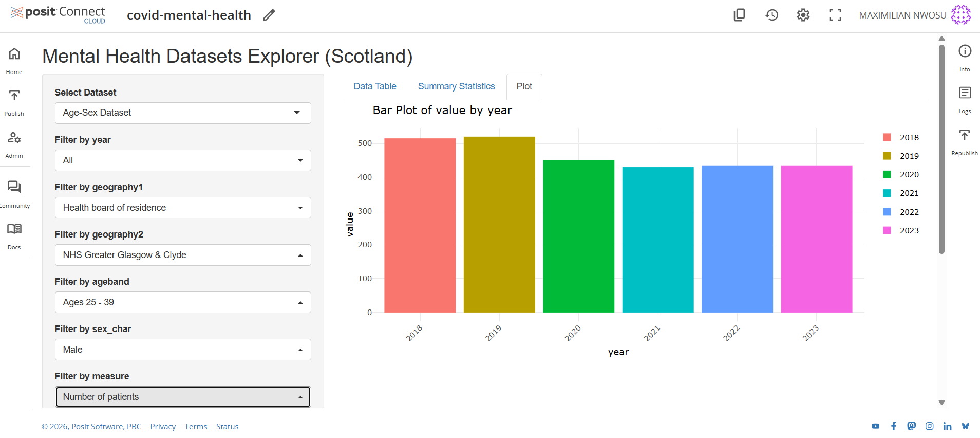This screenshot has height=438, width=980.
Task: Open the Select Dataset dropdown
Action: 183,113
